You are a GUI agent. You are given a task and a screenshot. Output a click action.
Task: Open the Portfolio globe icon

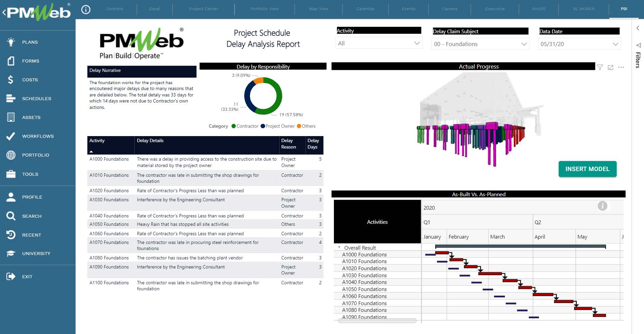pyautogui.click(x=11, y=155)
